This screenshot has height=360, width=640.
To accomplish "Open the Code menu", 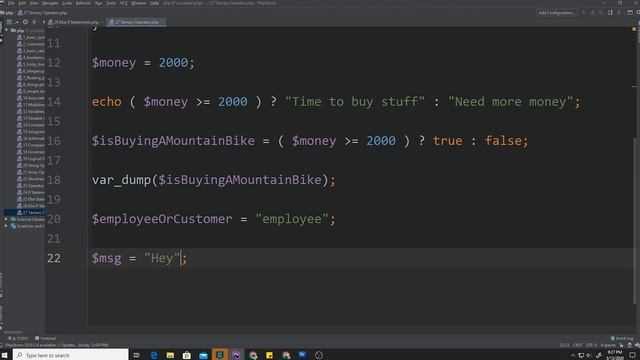I will 67,3.
